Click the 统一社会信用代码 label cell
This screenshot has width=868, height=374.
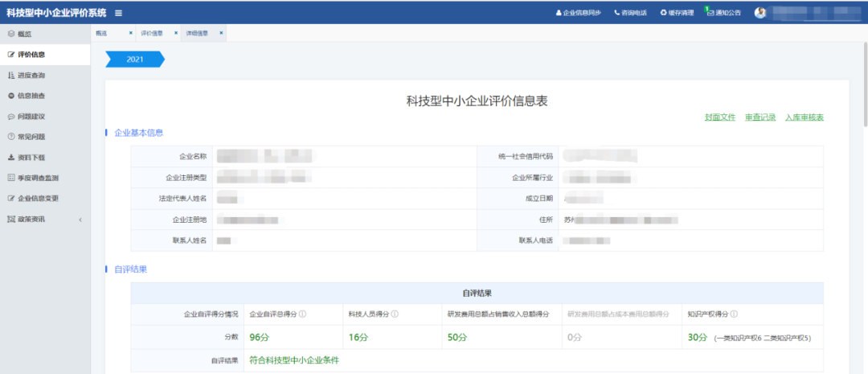(x=518, y=156)
